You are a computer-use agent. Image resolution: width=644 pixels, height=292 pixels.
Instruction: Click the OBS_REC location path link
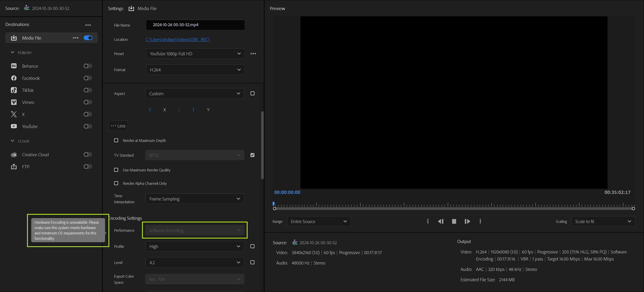(178, 39)
